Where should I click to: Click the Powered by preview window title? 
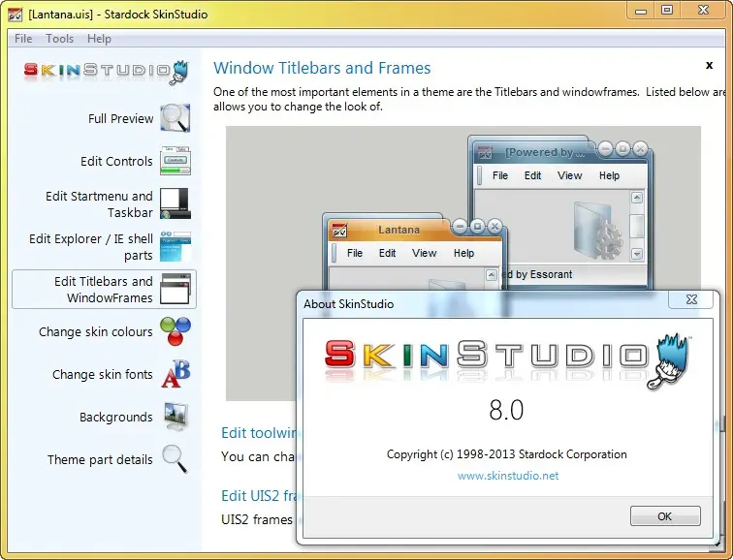[x=545, y=152]
